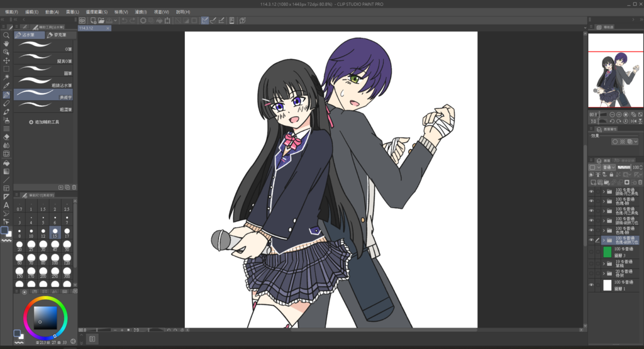Screen dimensions: 644x349
Task: Expand the selected 色塊-副隊刀也 folder chevron
Action: pyautogui.click(x=604, y=240)
